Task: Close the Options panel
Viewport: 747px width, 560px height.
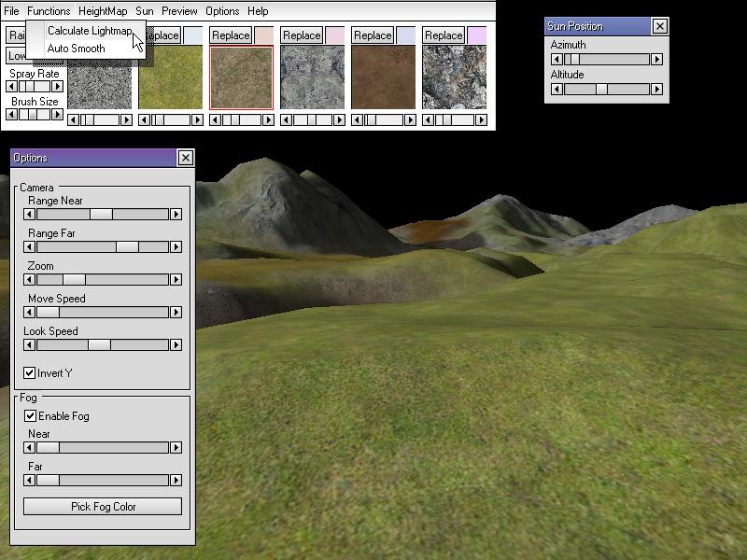Action: tap(185, 158)
